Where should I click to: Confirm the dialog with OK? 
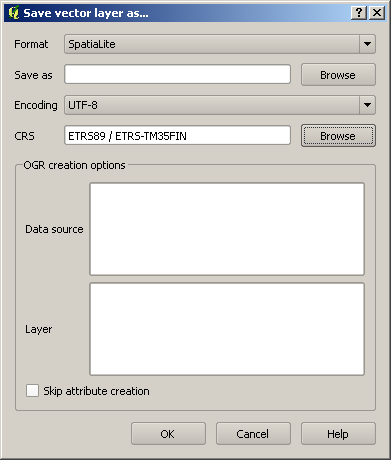click(168, 434)
